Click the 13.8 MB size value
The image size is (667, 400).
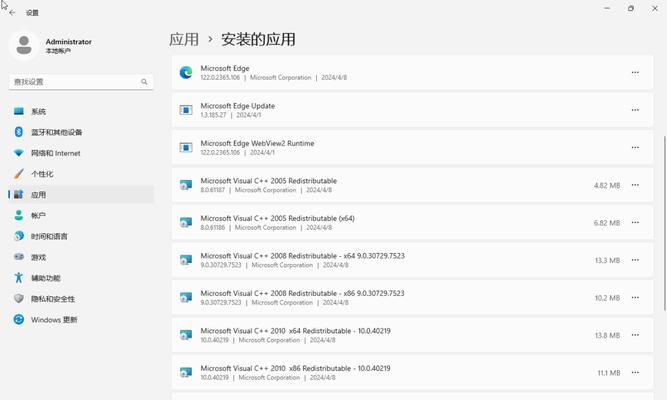[607, 335]
